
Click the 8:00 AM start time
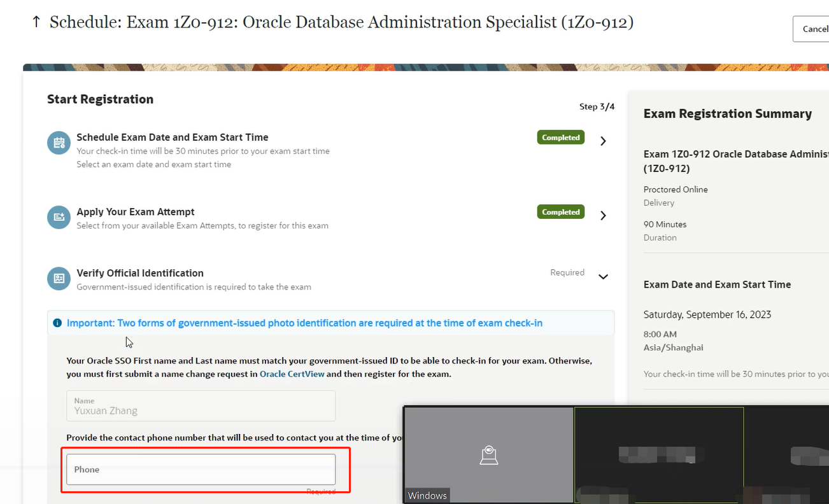coord(660,334)
